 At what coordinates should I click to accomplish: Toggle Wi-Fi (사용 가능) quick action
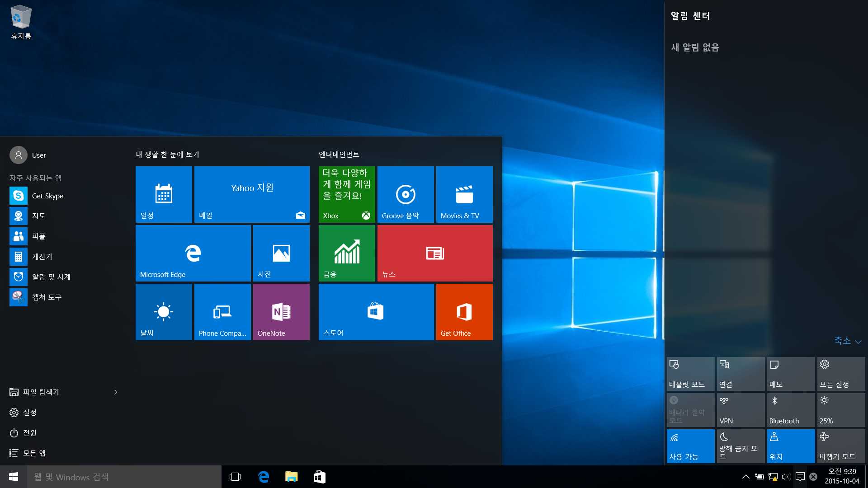[690, 446]
